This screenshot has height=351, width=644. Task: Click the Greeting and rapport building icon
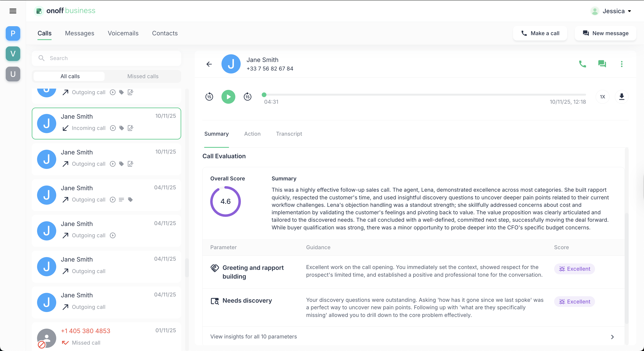coord(215,268)
